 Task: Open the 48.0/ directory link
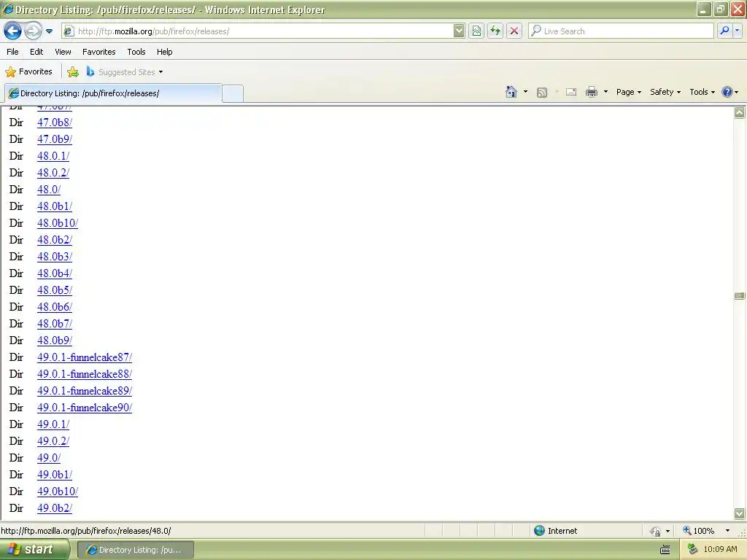pyautogui.click(x=49, y=190)
